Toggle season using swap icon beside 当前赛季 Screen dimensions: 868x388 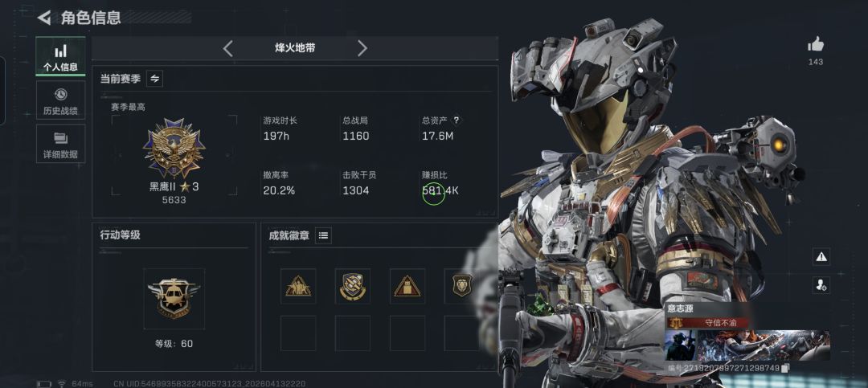click(155, 79)
